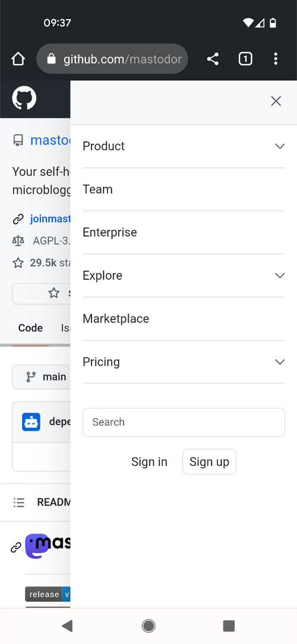Open the Enterprise menu item
This screenshot has height=644, width=297.
coord(184,233)
